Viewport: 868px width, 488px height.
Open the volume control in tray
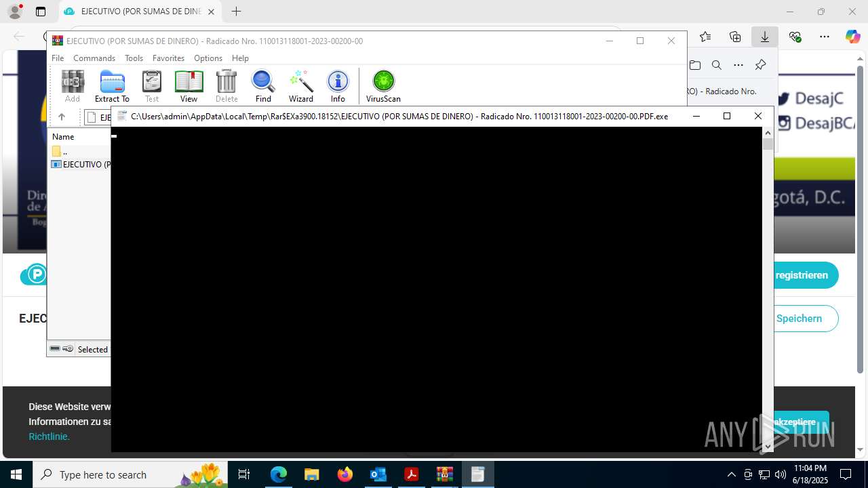(781, 474)
